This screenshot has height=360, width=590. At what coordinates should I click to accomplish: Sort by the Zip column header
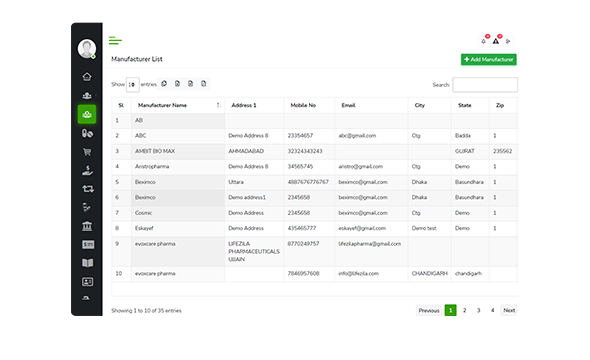click(503, 105)
